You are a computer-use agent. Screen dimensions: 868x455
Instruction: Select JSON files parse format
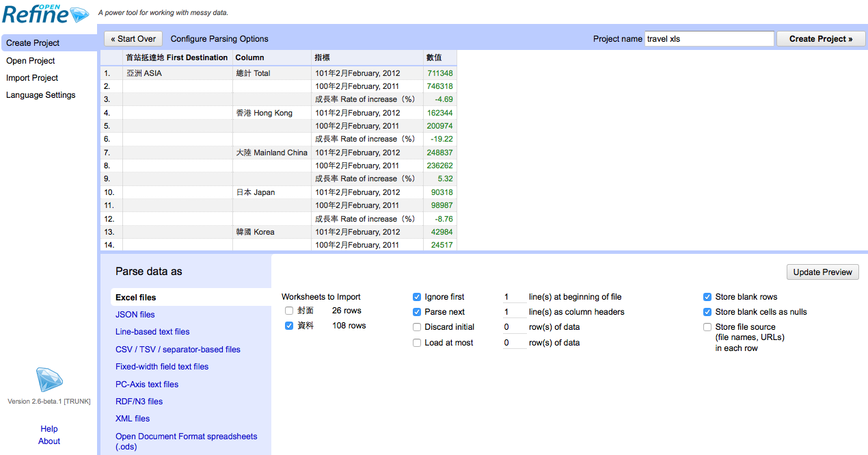coord(135,315)
